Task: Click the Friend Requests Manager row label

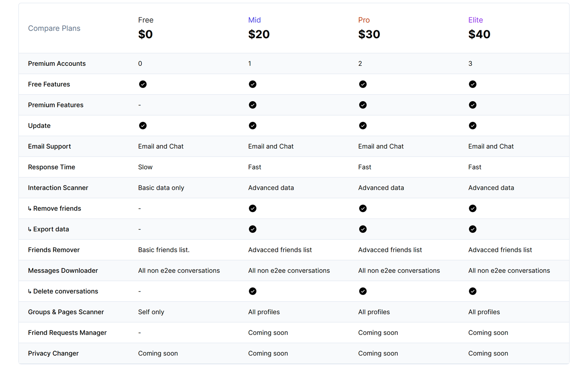Action: [67, 333]
